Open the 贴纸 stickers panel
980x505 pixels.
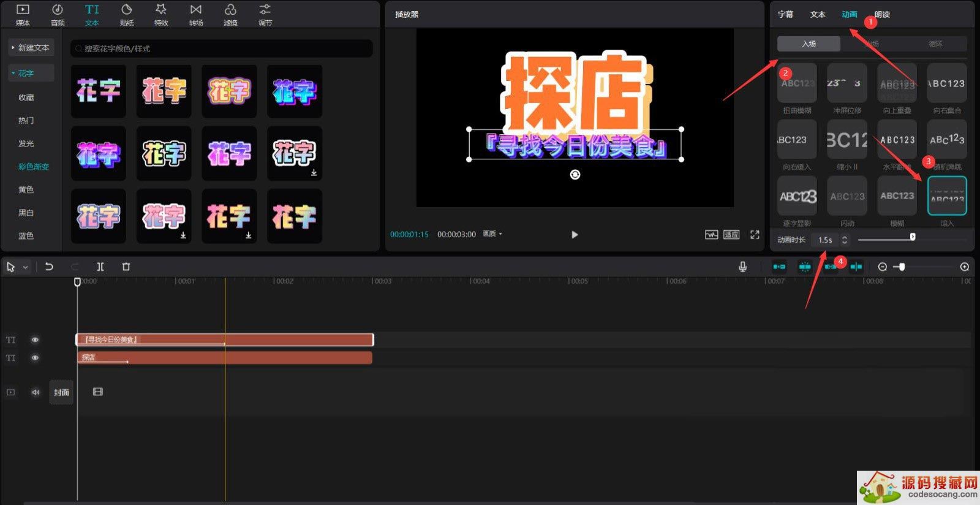(126, 15)
